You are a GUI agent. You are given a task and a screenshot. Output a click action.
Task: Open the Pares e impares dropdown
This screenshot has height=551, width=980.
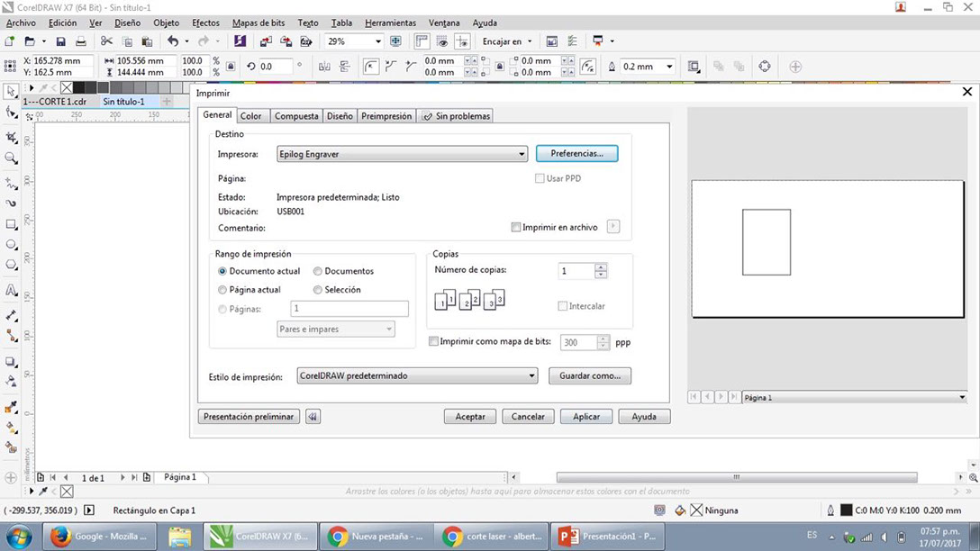(336, 330)
